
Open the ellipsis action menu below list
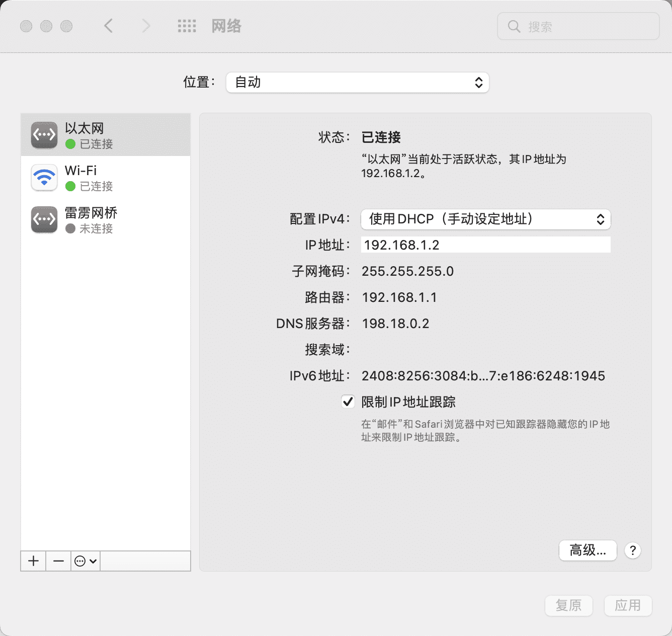(85, 561)
